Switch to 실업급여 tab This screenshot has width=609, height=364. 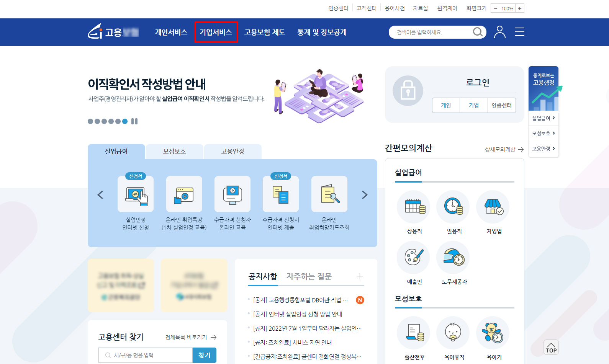click(x=116, y=152)
